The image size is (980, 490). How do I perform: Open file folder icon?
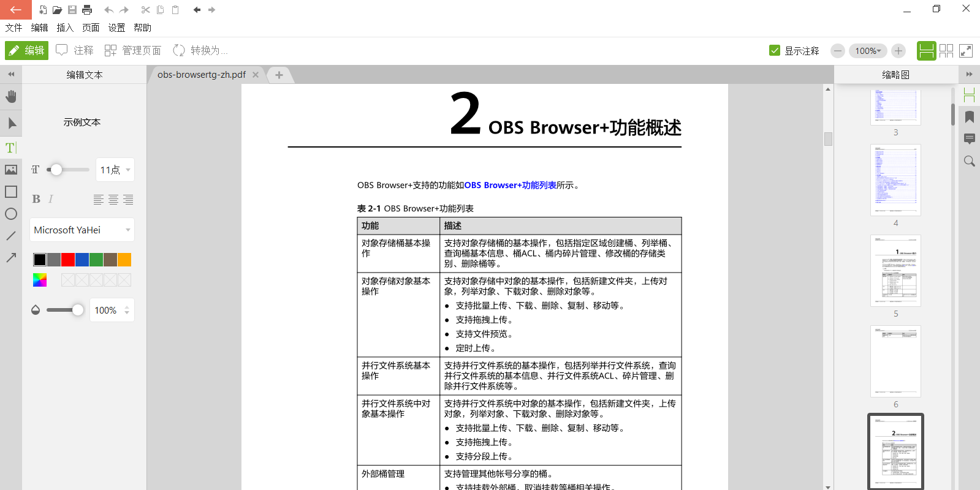(57, 10)
